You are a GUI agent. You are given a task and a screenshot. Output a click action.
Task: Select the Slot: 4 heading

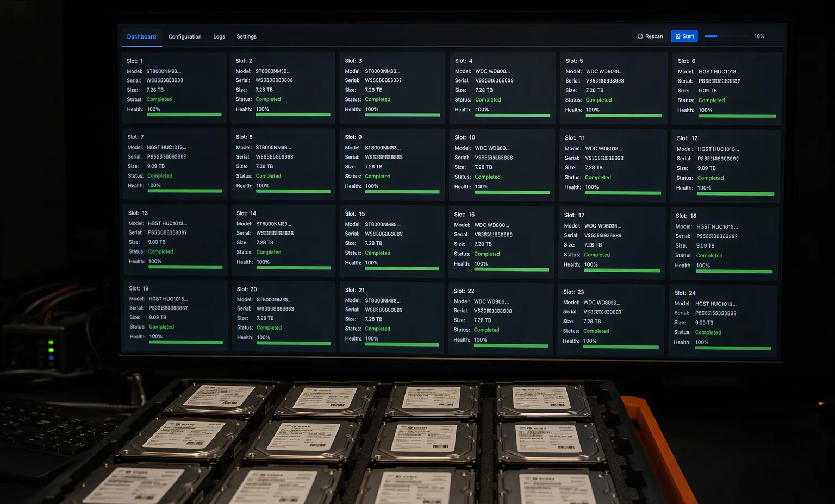point(464,61)
